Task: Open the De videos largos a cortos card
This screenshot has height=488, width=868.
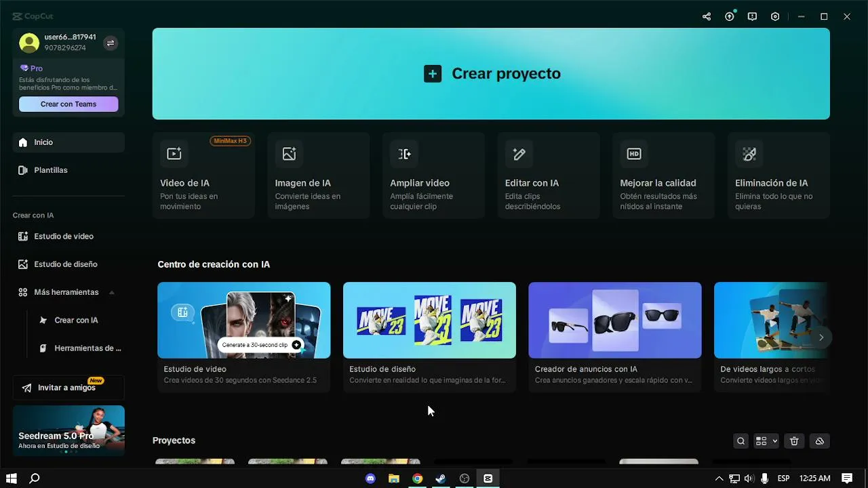Action: (x=771, y=337)
